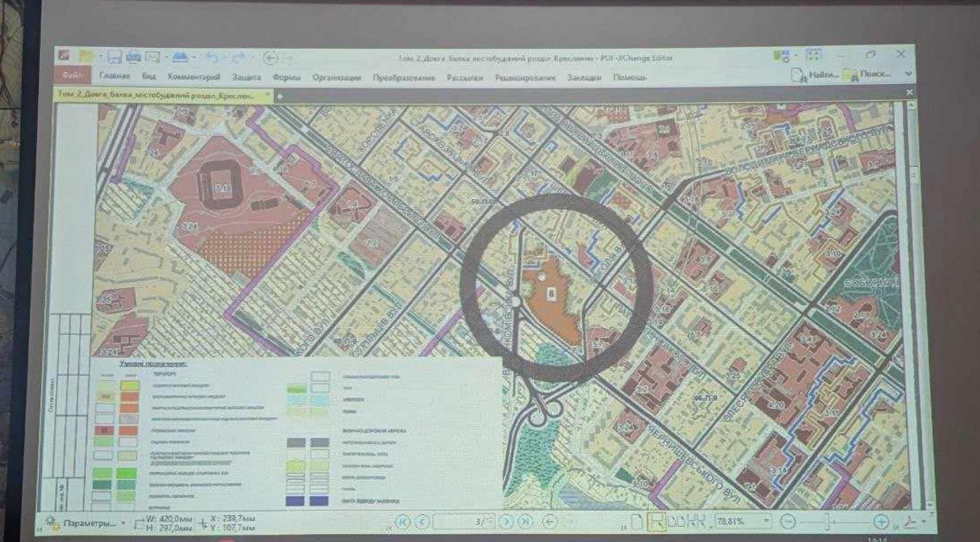
Task: Click the Scan icon in quick toolbar
Action: pyautogui.click(x=179, y=57)
